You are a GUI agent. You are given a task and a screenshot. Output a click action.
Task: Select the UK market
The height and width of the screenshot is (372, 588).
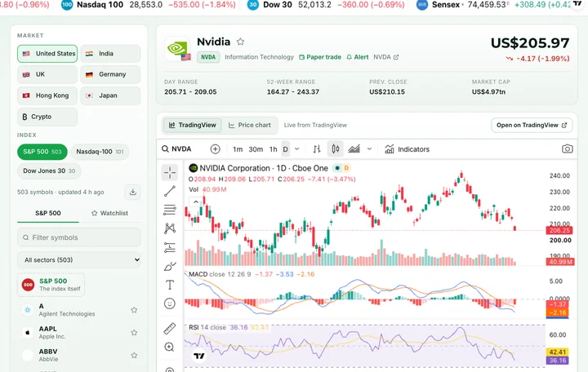click(x=47, y=74)
